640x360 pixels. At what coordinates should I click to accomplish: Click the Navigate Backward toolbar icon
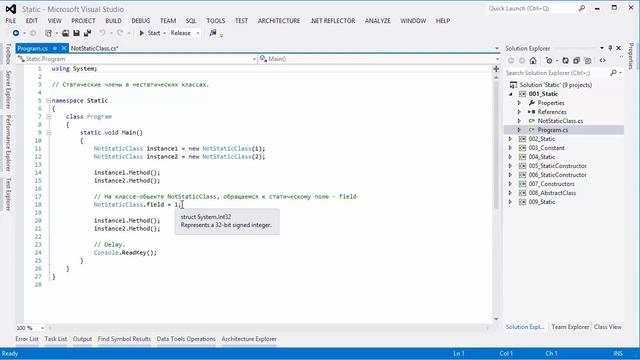pyautogui.click(x=16, y=33)
